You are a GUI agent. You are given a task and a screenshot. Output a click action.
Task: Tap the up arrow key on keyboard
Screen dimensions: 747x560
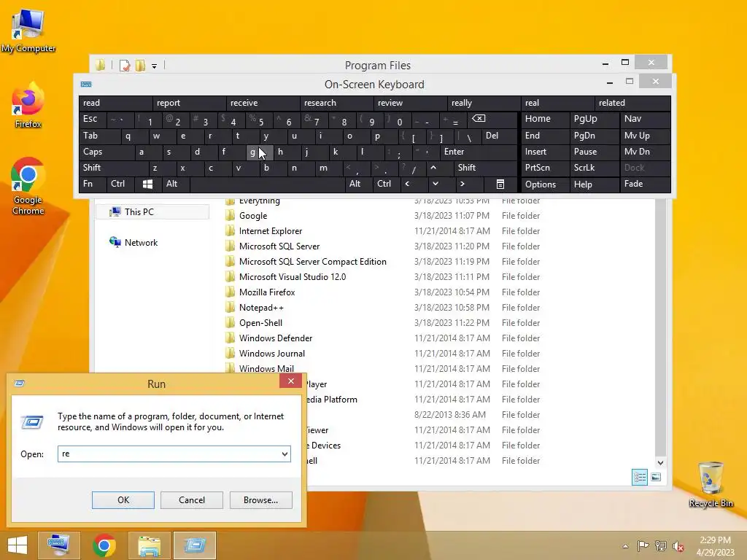[433, 168]
